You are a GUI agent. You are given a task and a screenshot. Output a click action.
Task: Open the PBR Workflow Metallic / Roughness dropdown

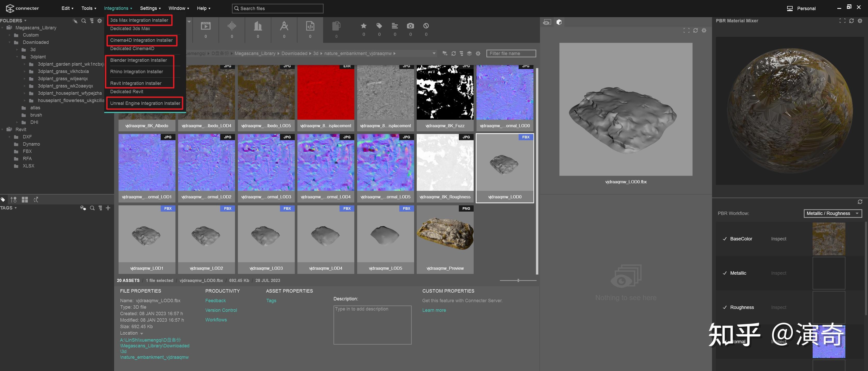[x=832, y=213]
